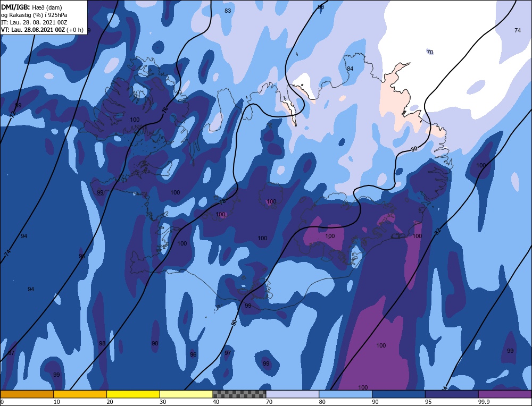
Task: Click the "95" legend tick label
Action: pyautogui.click(x=428, y=402)
